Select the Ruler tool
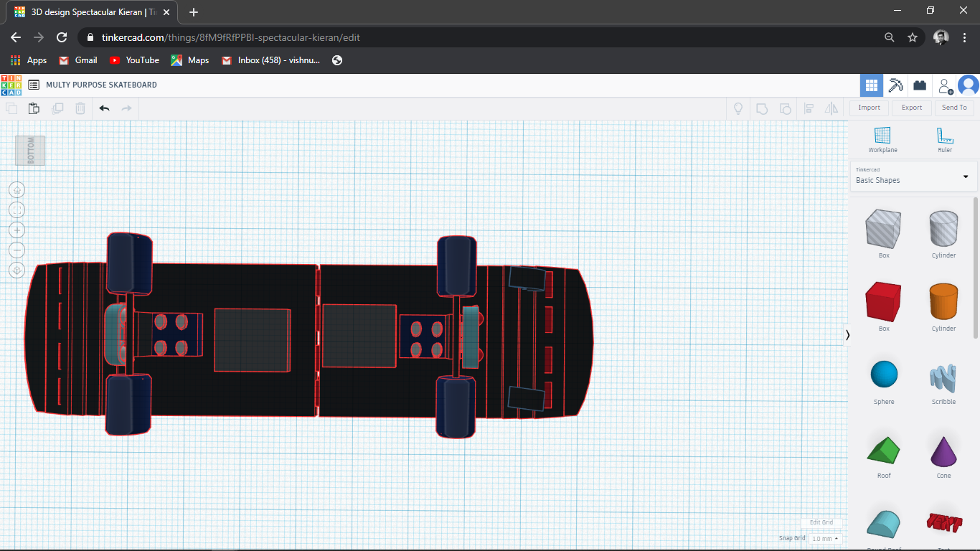The width and height of the screenshot is (980, 551). pyautogui.click(x=945, y=139)
